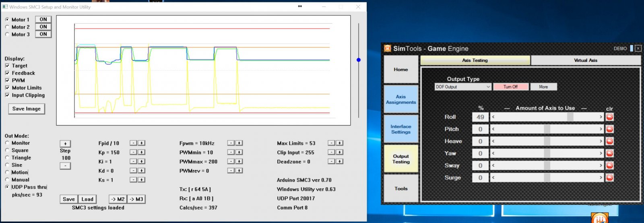Screen dimensions: 644x223
Task: Open the DOF Output type dropdown
Action: tap(463, 87)
